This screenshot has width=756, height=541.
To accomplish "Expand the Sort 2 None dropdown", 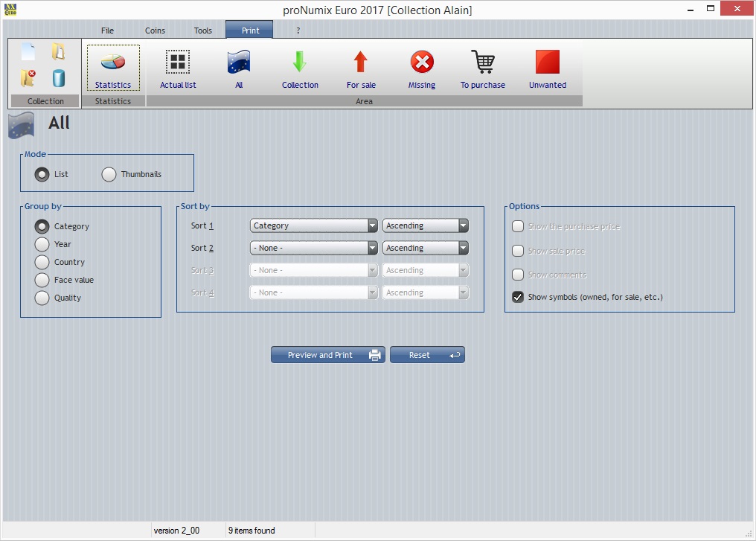I will (x=313, y=248).
